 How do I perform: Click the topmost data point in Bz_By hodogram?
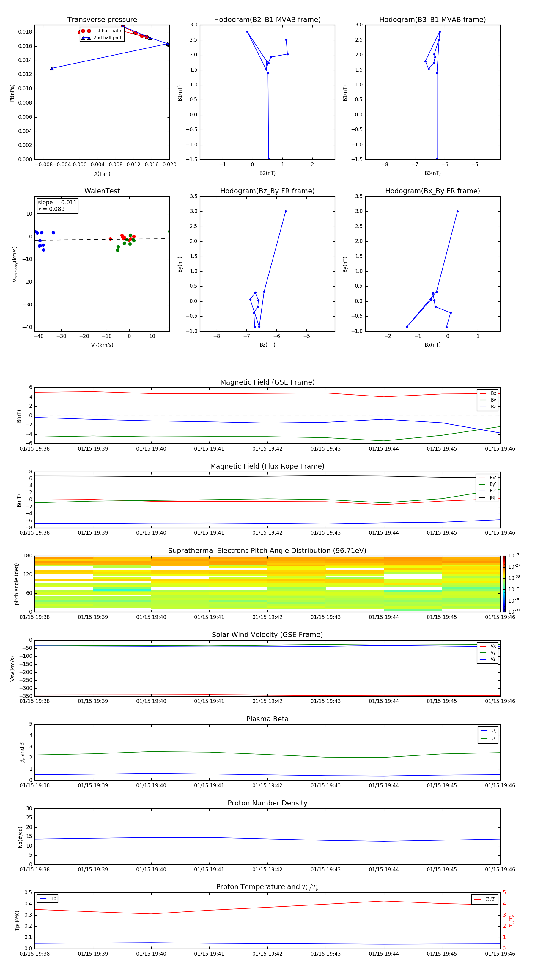(286, 211)
